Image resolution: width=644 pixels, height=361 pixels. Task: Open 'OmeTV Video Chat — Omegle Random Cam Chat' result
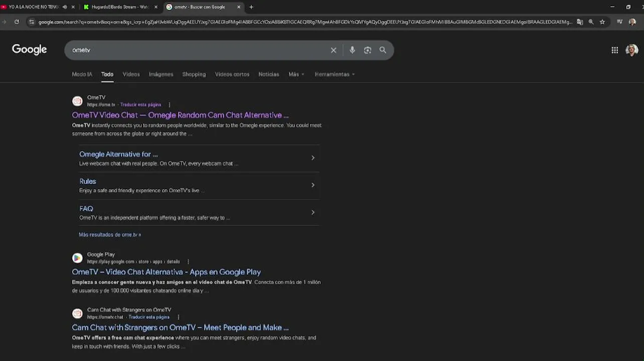(180, 115)
